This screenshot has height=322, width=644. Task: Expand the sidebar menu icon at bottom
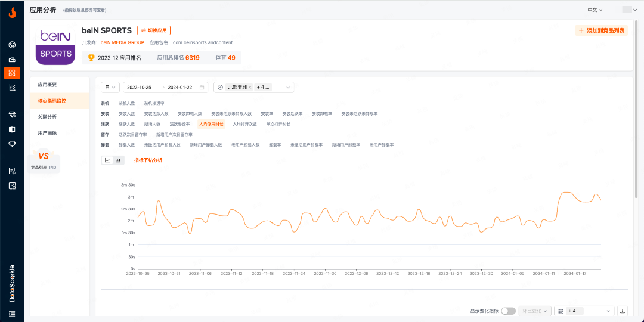[12, 314]
